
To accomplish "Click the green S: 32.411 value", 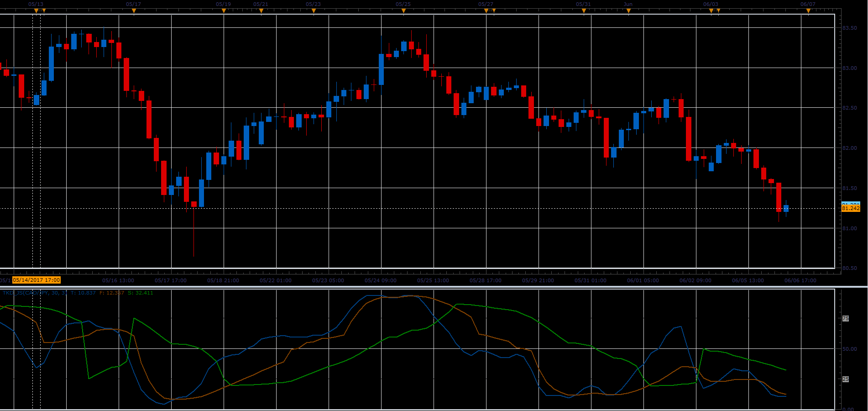I will click(x=141, y=293).
